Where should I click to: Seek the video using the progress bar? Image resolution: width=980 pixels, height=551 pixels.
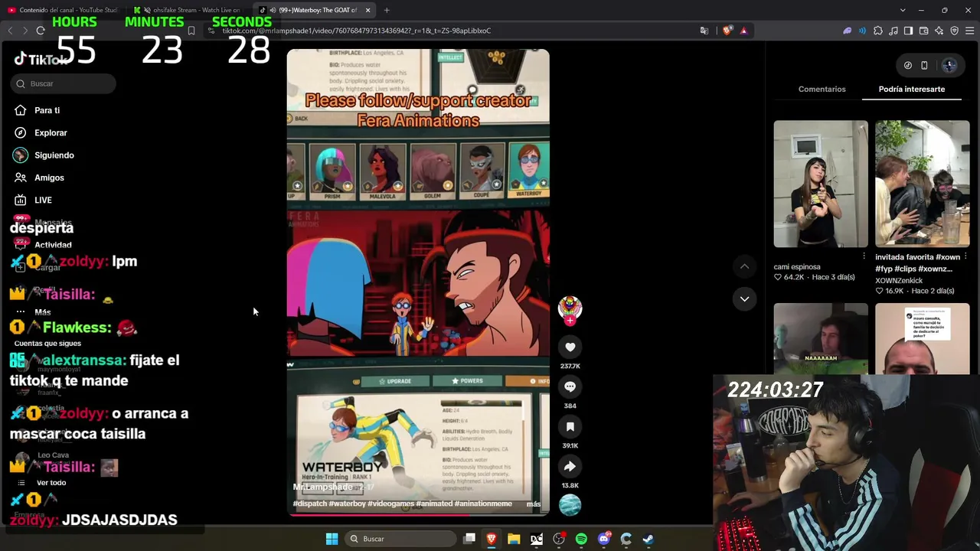(x=418, y=515)
